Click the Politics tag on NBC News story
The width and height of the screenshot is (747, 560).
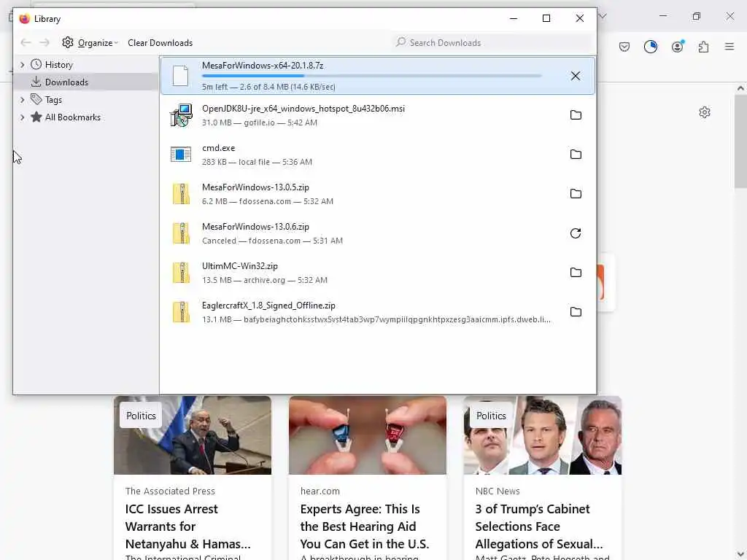(491, 416)
